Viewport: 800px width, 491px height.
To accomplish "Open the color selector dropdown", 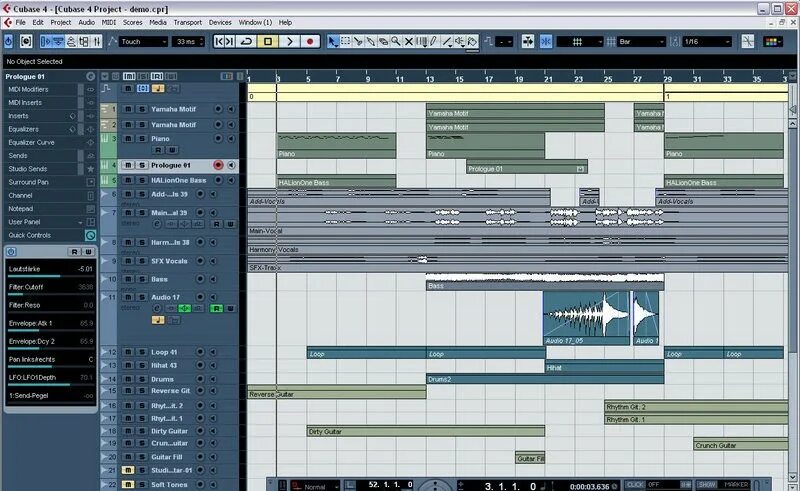I will click(772, 41).
